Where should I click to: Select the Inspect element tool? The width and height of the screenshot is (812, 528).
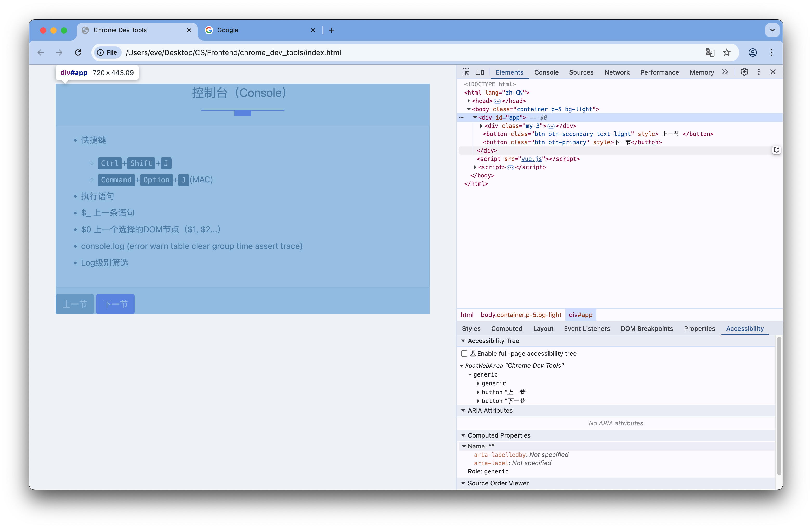pyautogui.click(x=465, y=72)
